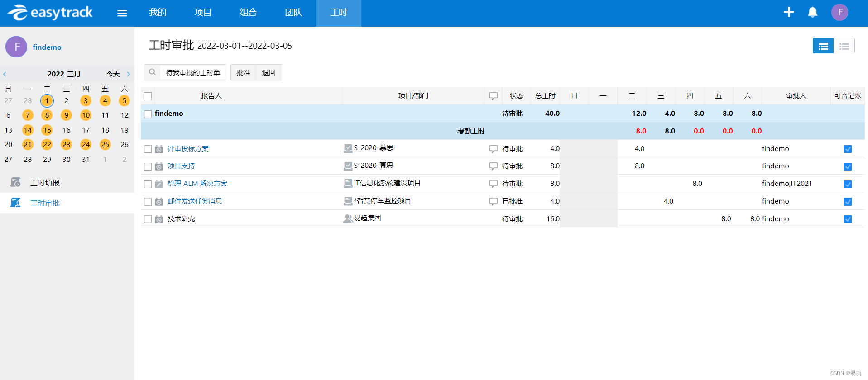Screen dimensions: 868x380
Task: Select March 25 in the calendar
Action: coord(105,144)
